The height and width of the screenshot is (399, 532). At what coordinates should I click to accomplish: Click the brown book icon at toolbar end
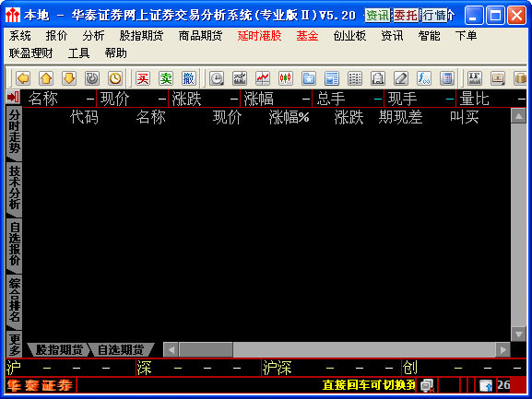[x=520, y=78]
